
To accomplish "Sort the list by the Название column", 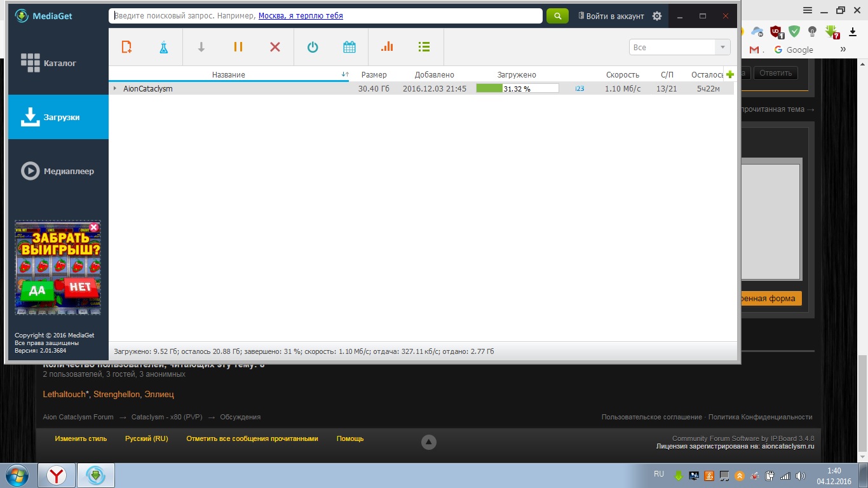I will click(x=229, y=74).
